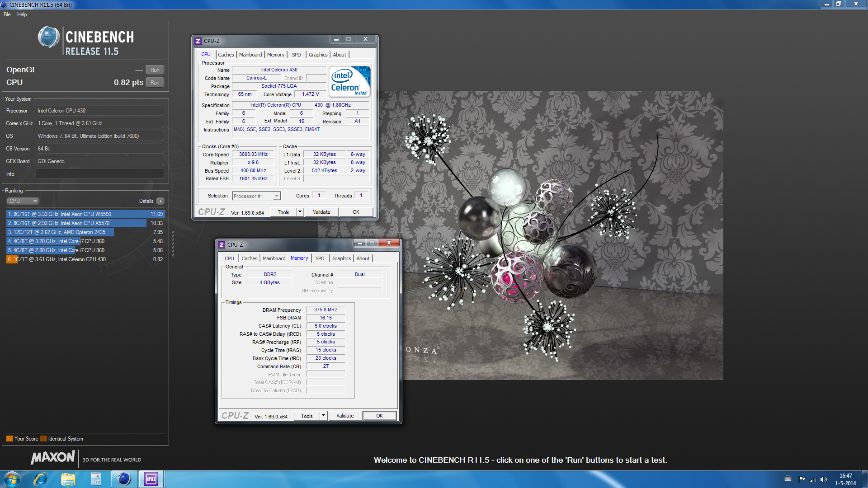This screenshot has height=488, width=868.
Task: Click the panel resize grip handle
Action: tap(173, 244)
